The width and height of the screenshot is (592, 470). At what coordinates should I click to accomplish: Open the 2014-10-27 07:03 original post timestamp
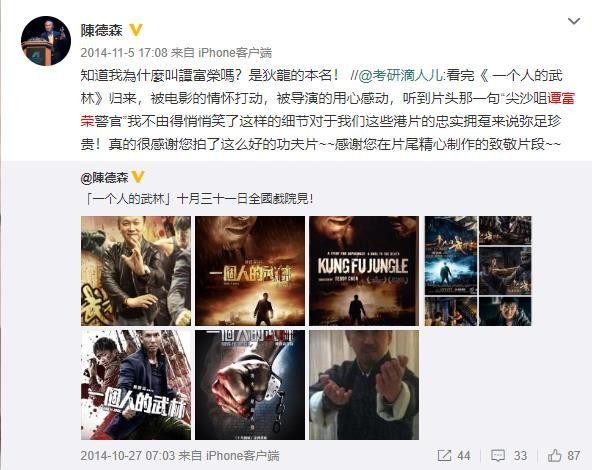pyautogui.click(x=128, y=456)
